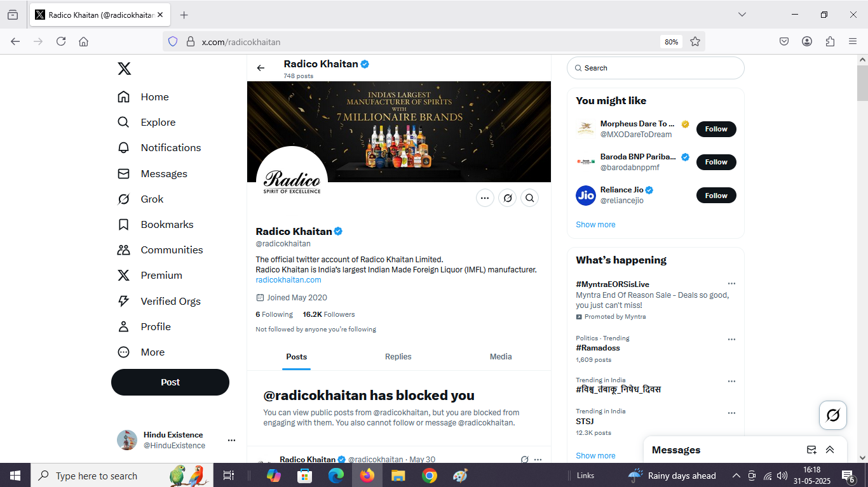Follow Baroda BNP Paribas account
Image resolution: width=868 pixels, height=487 pixels.
[x=715, y=162]
